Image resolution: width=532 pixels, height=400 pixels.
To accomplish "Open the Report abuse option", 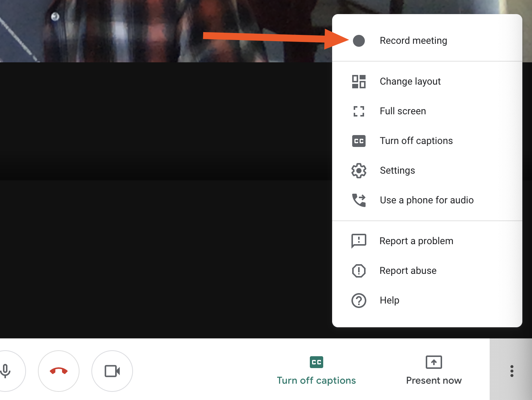I will (427, 271).
